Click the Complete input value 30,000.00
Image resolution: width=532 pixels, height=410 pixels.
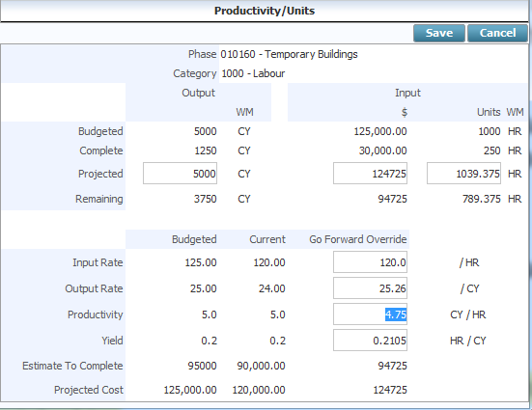coord(383,150)
